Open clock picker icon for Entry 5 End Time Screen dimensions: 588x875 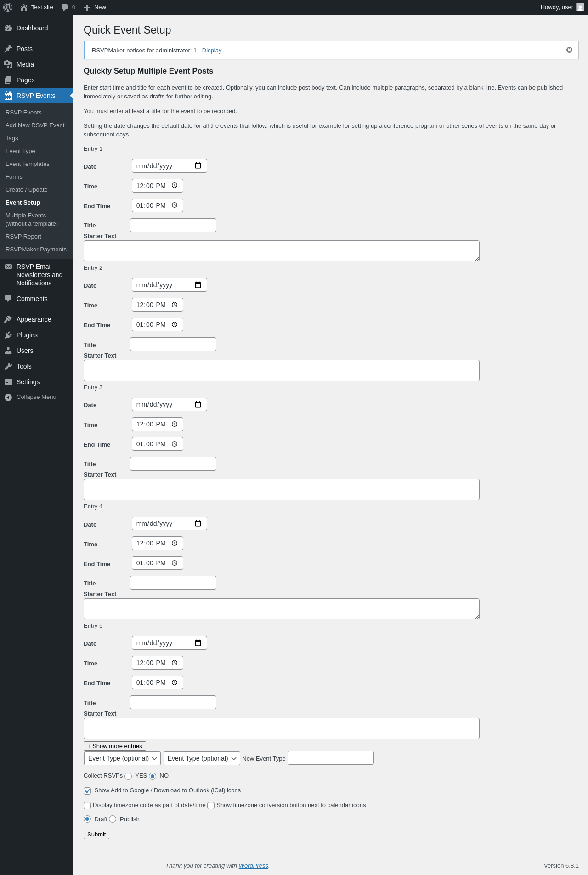click(175, 682)
